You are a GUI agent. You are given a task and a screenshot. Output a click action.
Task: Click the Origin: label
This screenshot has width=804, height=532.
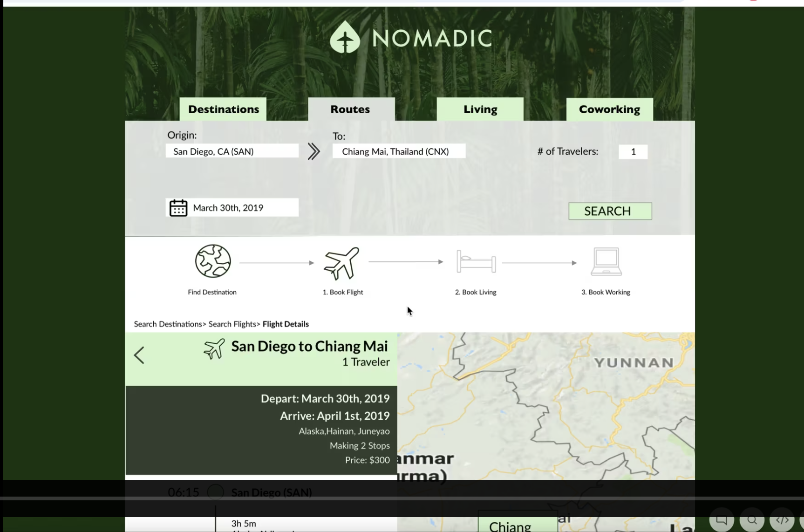[x=182, y=135]
